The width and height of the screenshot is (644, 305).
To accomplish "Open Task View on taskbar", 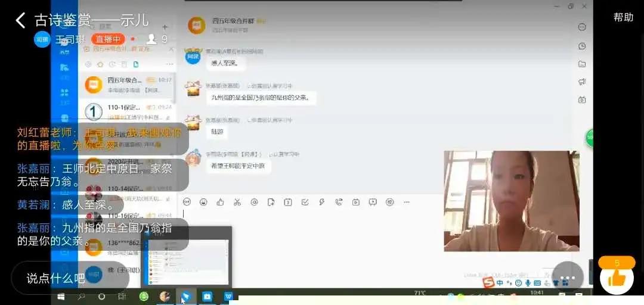I will click(122, 296).
